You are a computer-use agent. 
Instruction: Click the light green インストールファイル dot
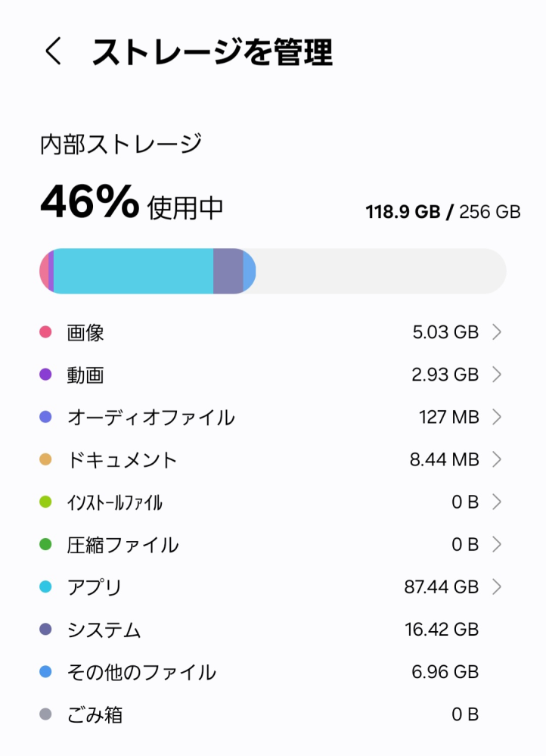click(45, 502)
